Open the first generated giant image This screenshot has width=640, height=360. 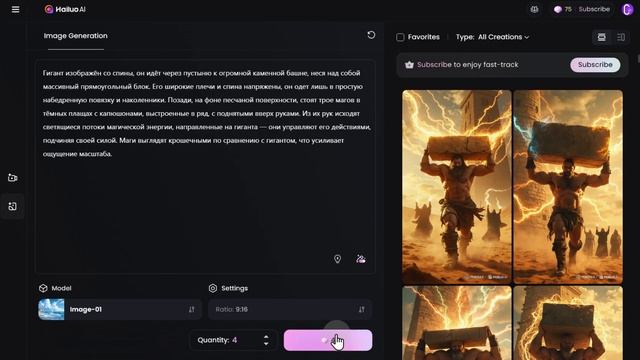click(456, 187)
